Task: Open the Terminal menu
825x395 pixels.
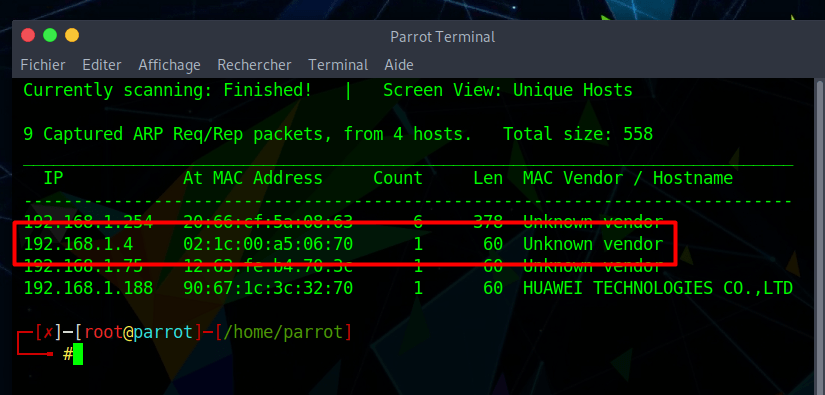Action: [x=338, y=65]
